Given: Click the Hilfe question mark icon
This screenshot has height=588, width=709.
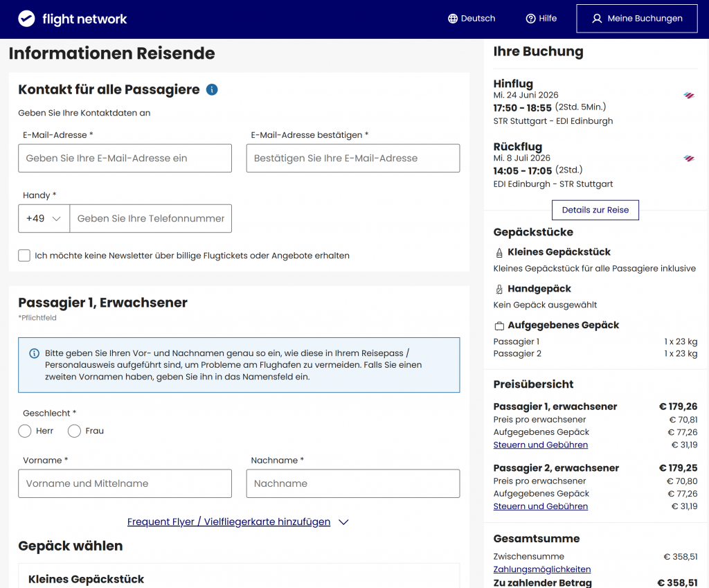Looking at the screenshot, I should click(x=531, y=19).
